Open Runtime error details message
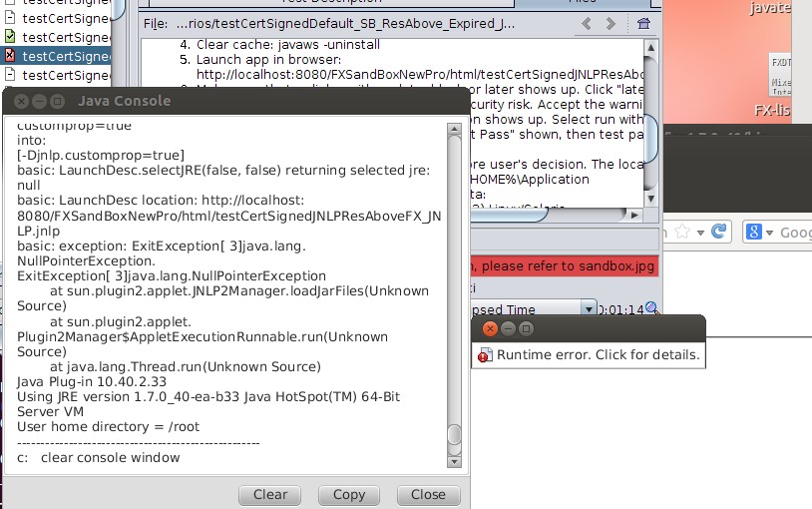 (x=598, y=355)
